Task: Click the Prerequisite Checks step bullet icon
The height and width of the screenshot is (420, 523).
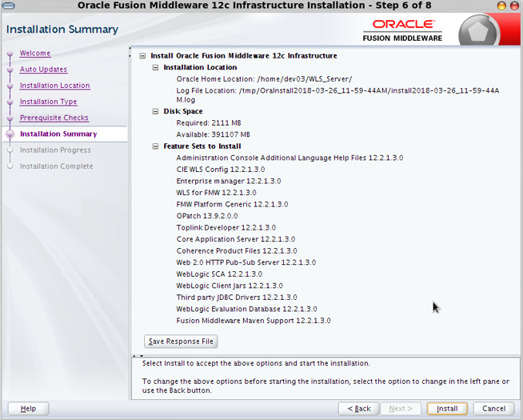Action: (x=10, y=118)
